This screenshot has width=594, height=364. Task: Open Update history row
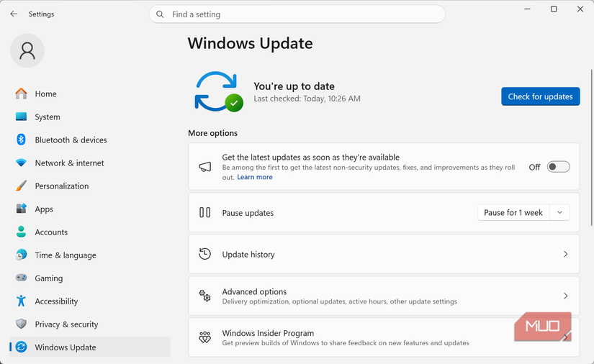click(x=384, y=254)
